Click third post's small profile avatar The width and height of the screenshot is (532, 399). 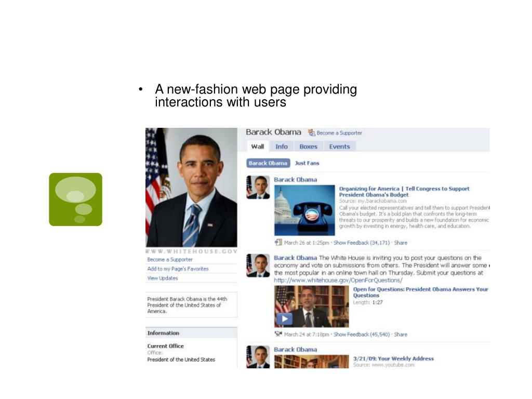coord(258,357)
